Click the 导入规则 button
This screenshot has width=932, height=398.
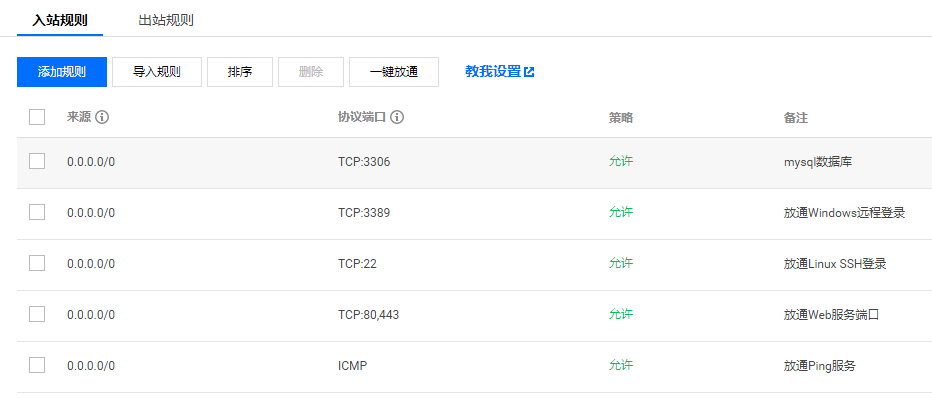(x=157, y=72)
